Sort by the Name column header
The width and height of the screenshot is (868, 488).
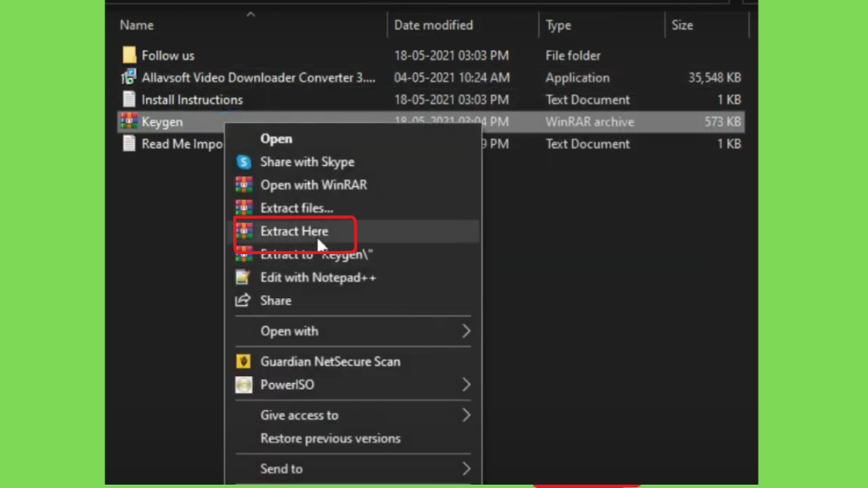[x=136, y=25]
